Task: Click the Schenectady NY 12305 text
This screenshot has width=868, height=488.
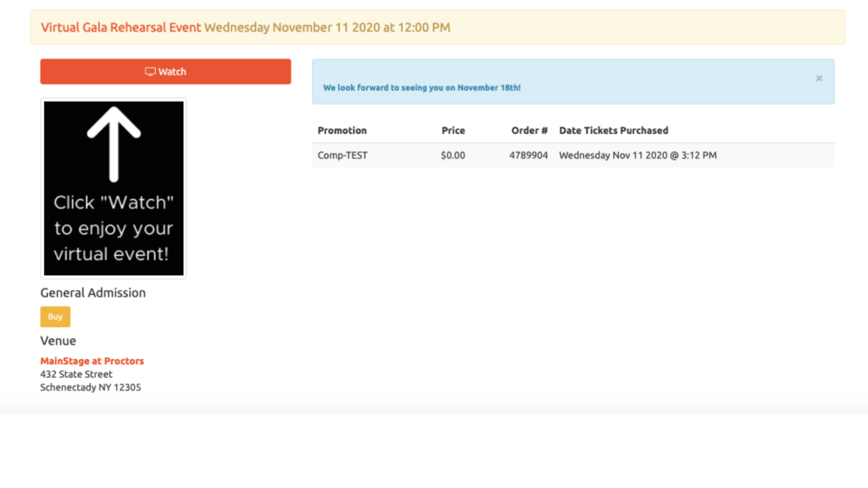Action: (91, 387)
